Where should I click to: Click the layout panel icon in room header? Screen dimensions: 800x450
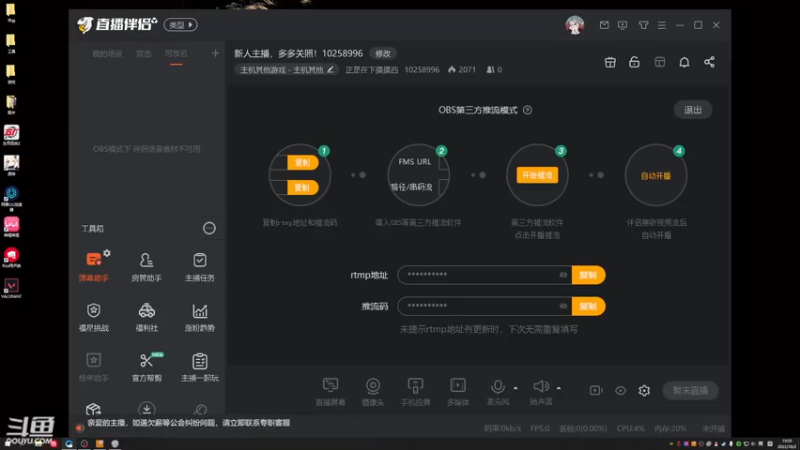click(x=660, y=62)
